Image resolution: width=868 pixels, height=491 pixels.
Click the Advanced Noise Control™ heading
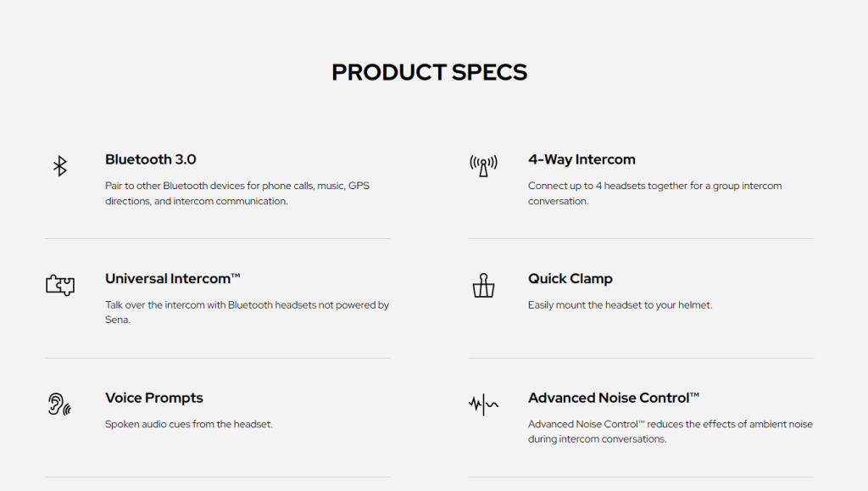tap(614, 398)
